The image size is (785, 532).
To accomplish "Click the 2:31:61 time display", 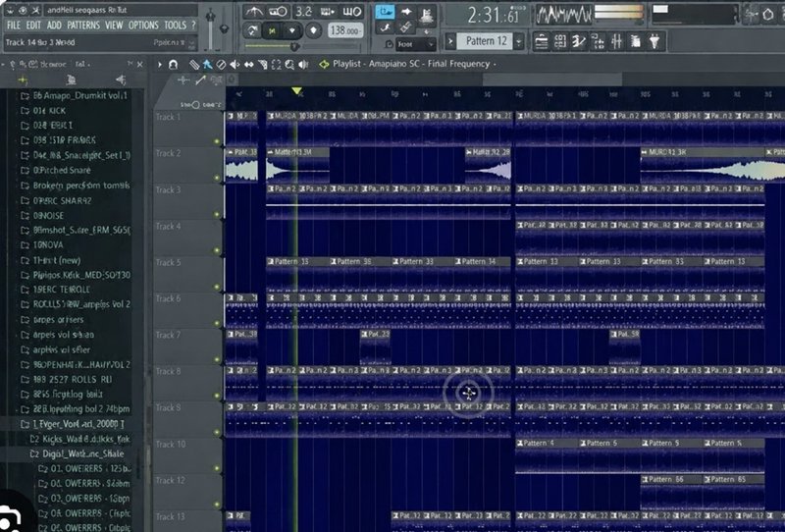I will 493,16.
